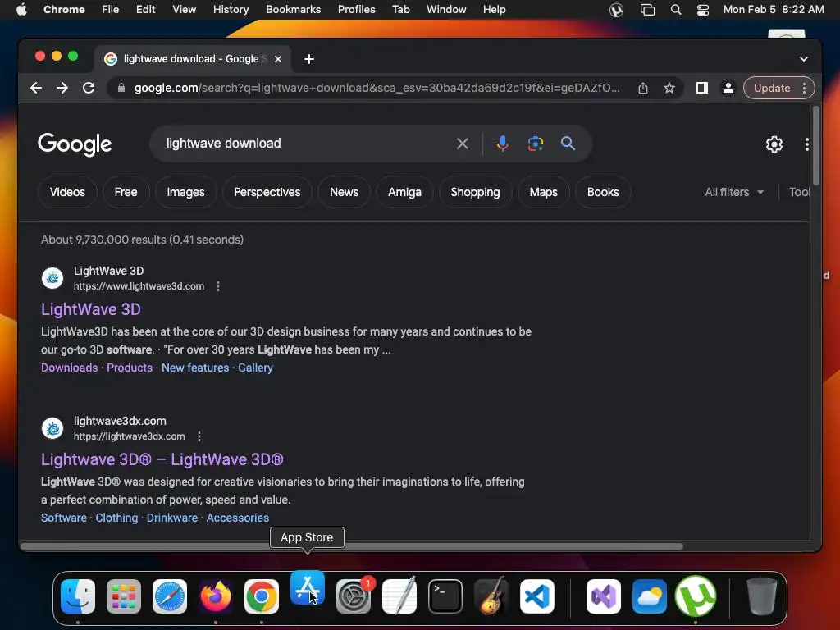The image size is (840, 630).
Task: Open Google apps menu dots
Action: click(807, 144)
